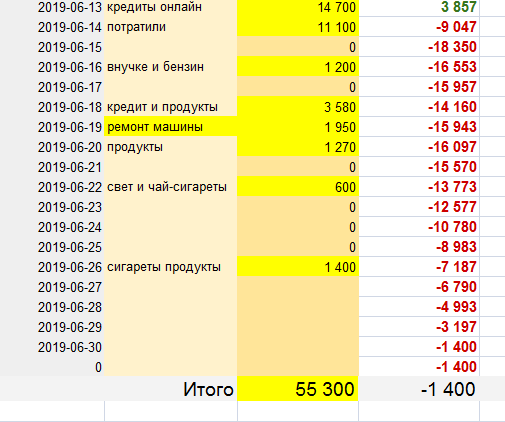Image resolution: width=505 pixels, height=422 pixels.
Task: Click the -16 553 balance cell
Action: pos(419,67)
